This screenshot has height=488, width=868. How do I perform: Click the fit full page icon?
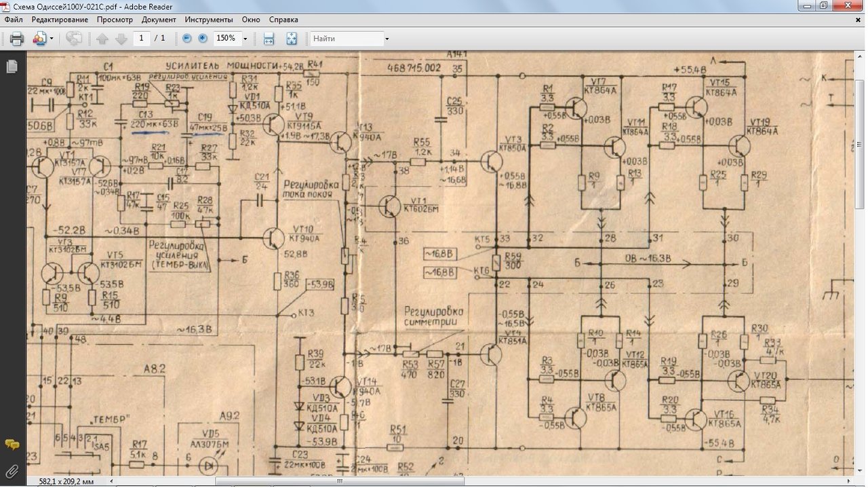coord(292,39)
